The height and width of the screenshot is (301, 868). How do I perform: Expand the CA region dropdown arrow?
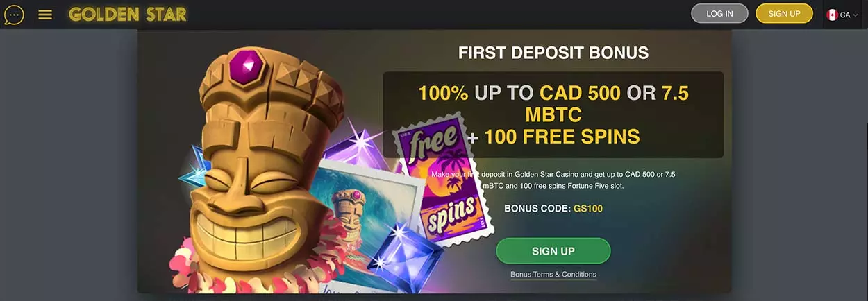click(856, 15)
